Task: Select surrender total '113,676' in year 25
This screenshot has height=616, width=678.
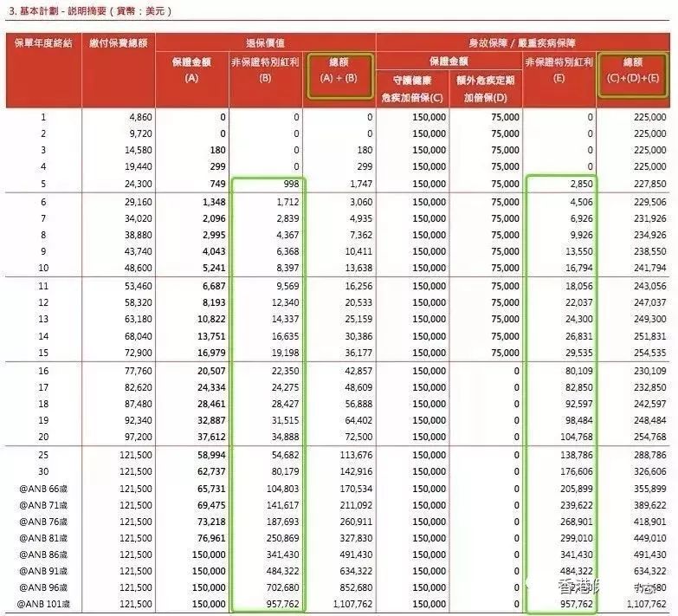Action: click(356, 455)
